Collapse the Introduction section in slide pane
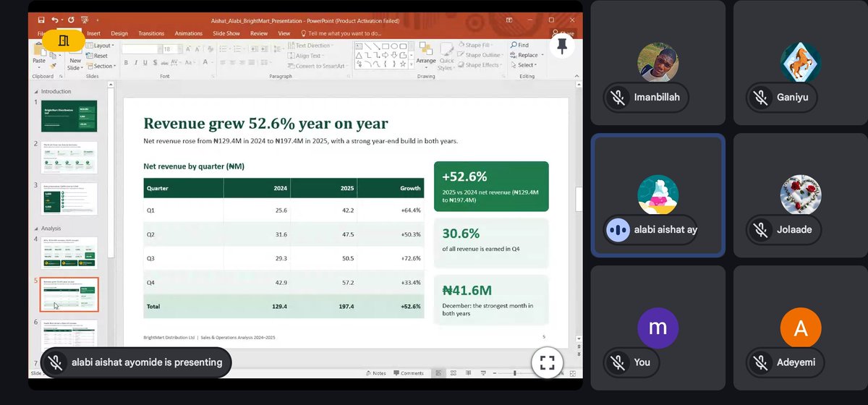Viewport: 868px width, 405px height. [x=37, y=92]
